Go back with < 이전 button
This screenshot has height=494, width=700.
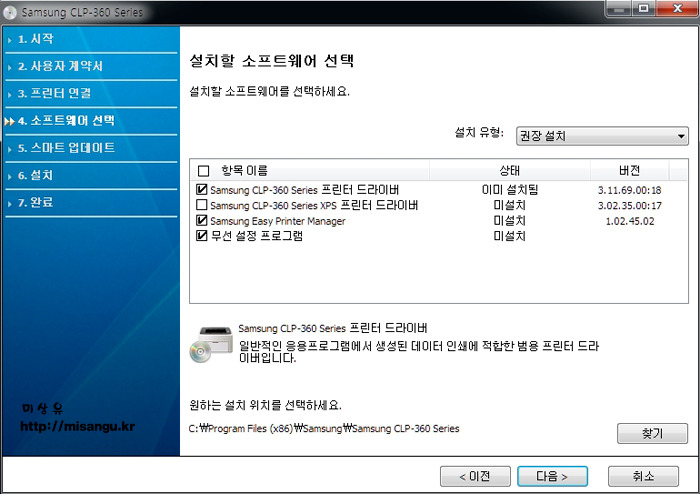click(475, 477)
